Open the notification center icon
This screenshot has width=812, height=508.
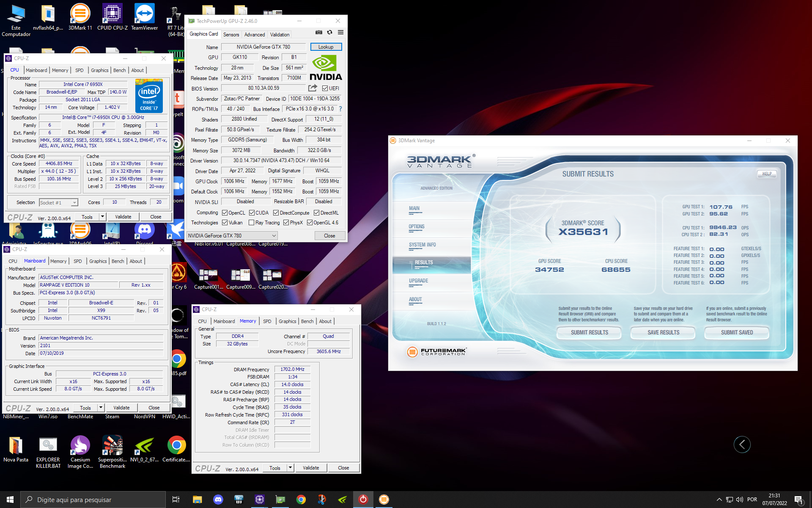(798, 500)
